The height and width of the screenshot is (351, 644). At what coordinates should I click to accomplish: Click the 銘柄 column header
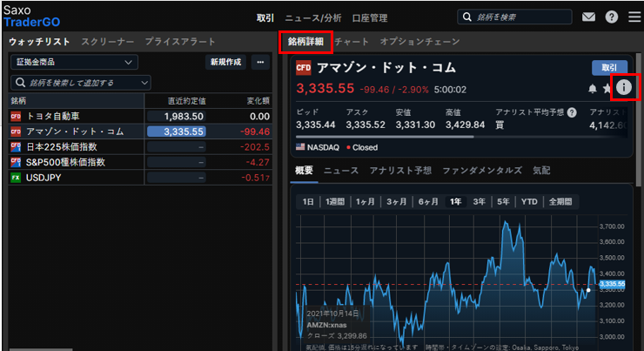(x=18, y=101)
